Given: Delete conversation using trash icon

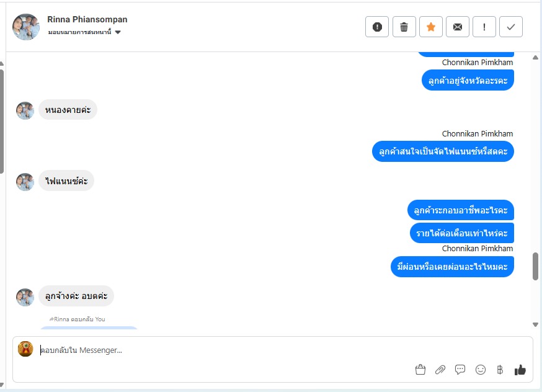Looking at the screenshot, I should pyautogui.click(x=404, y=27).
